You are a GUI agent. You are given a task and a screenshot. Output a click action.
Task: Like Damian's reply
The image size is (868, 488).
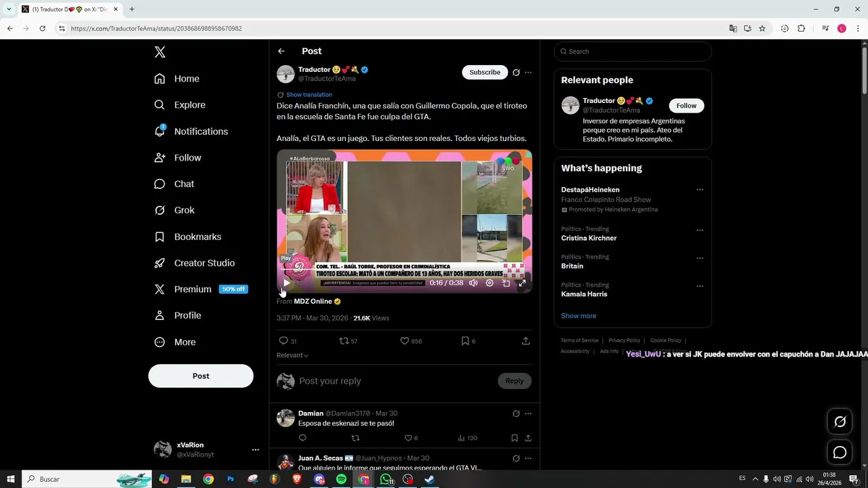tap(408, 438)
